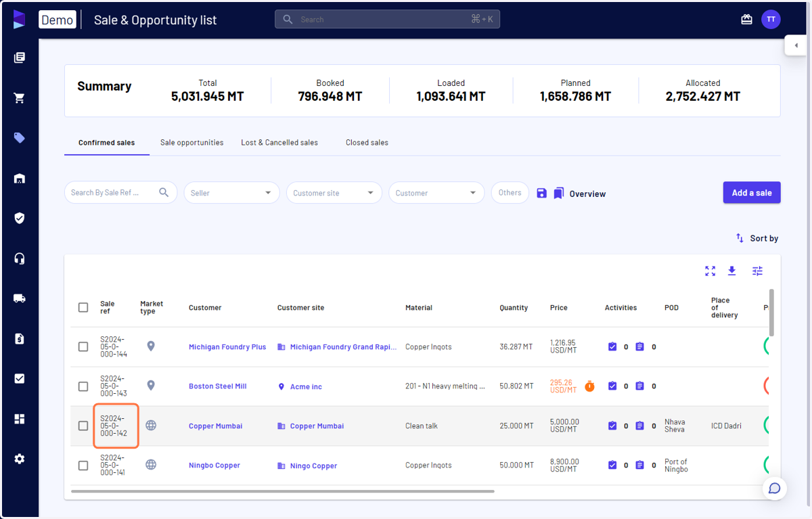Viewport: 812px width, 519px height.
Task: Open the invoice document sidebar icon
Action: point(20,338)
